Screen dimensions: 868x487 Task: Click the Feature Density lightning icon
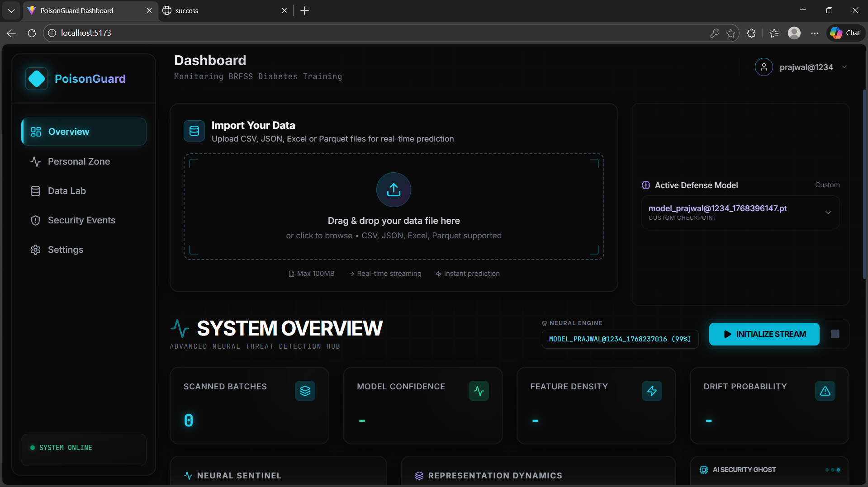coord(652,391)
